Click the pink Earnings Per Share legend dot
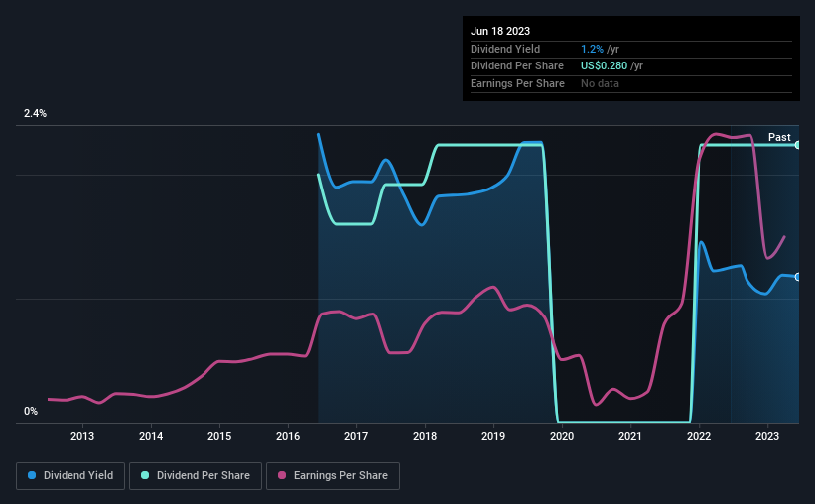 (282, 475)
